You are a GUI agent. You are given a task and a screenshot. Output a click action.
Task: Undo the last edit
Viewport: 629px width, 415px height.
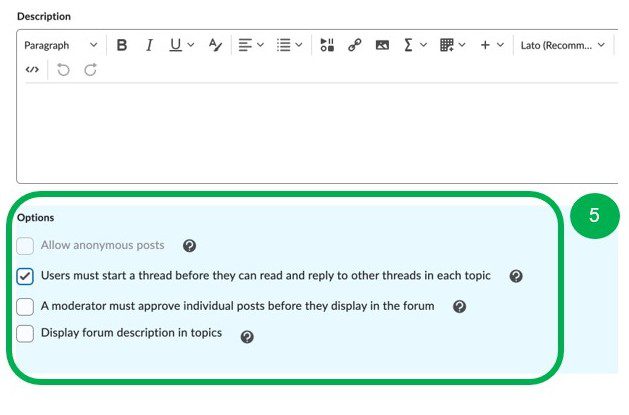[x=64, y=70]
